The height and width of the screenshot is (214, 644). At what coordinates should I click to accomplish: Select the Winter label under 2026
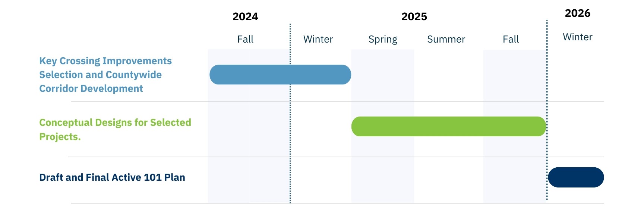(577, 37)
